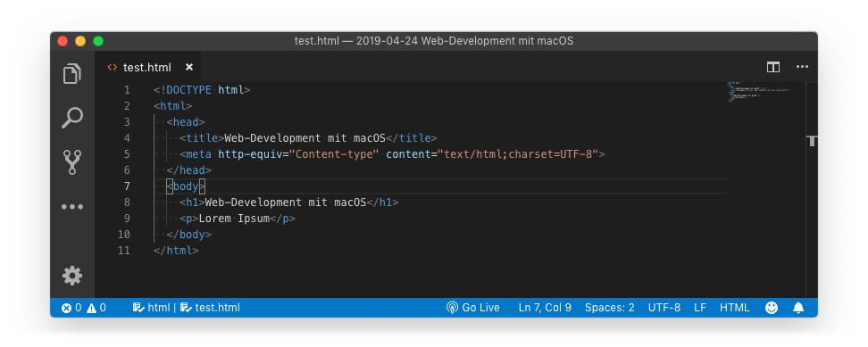Click line number 1 in gutter
This screenshot has height=347, width=868.
pyautogui.click(x=127, y=89)
